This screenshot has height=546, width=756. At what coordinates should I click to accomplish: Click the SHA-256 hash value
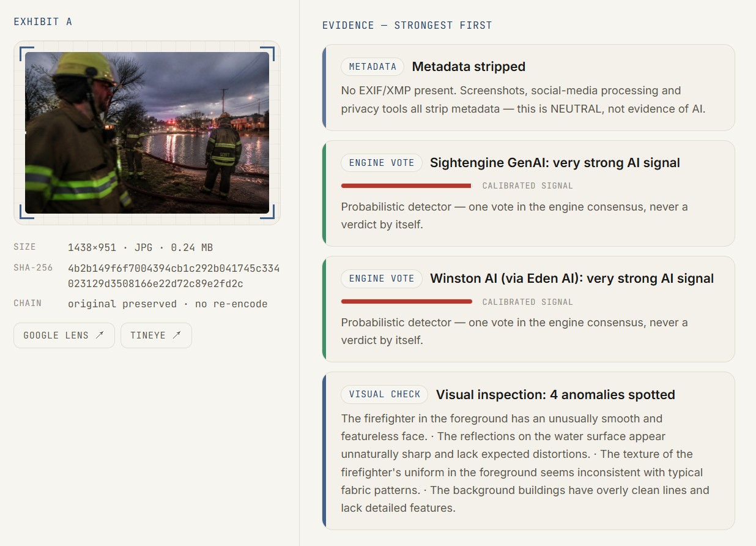pos(174,276)
